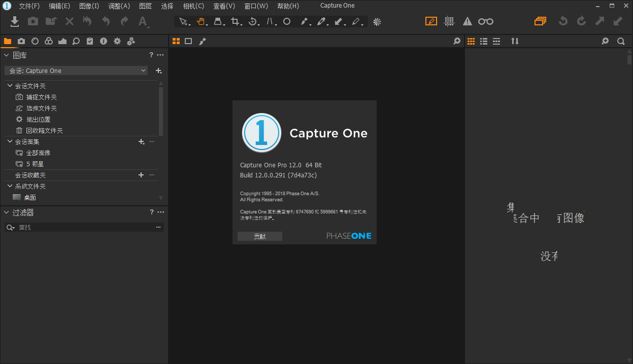Click the browser thumbnail zoom icon

[605, 41]
